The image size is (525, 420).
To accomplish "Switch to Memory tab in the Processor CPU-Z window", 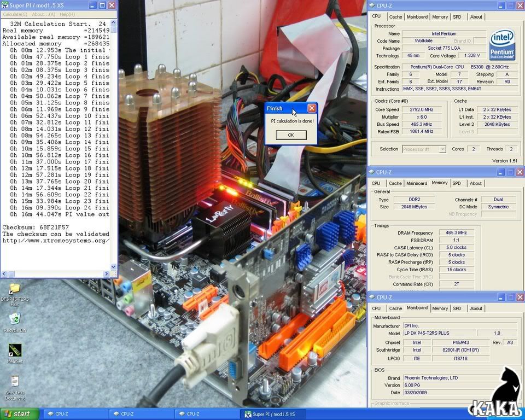I will coord(440,17).
